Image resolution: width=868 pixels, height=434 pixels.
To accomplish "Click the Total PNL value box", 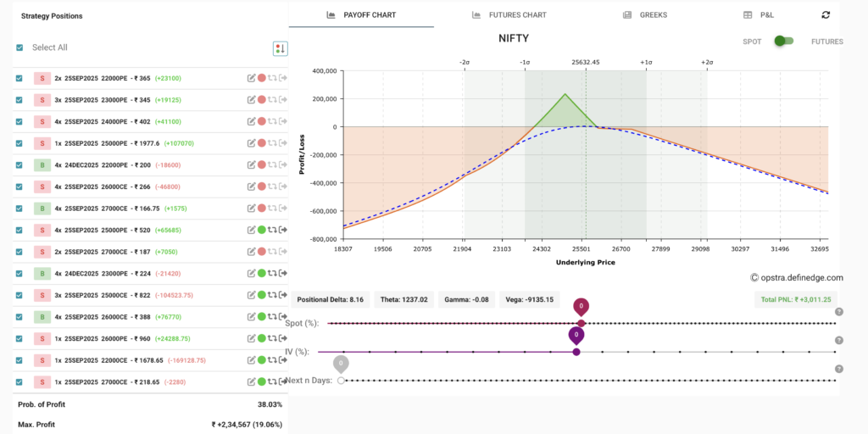I will point(794,299).
